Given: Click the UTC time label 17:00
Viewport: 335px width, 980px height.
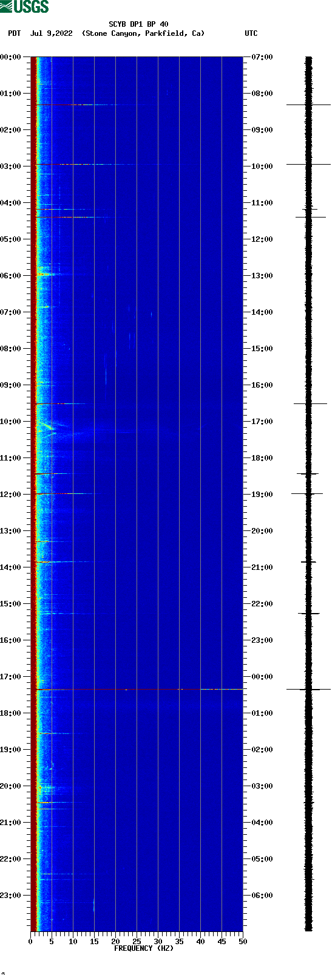Looking at the screenshot, I should click(262, 422).
